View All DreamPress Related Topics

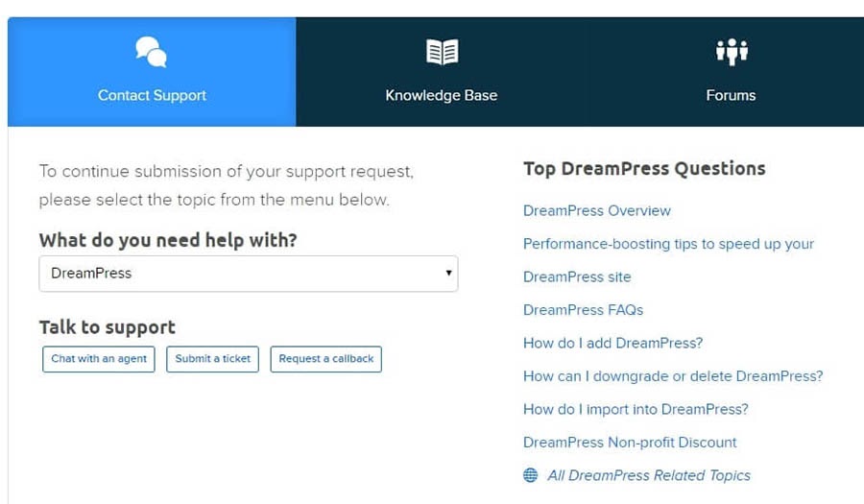tap(649, 475)
